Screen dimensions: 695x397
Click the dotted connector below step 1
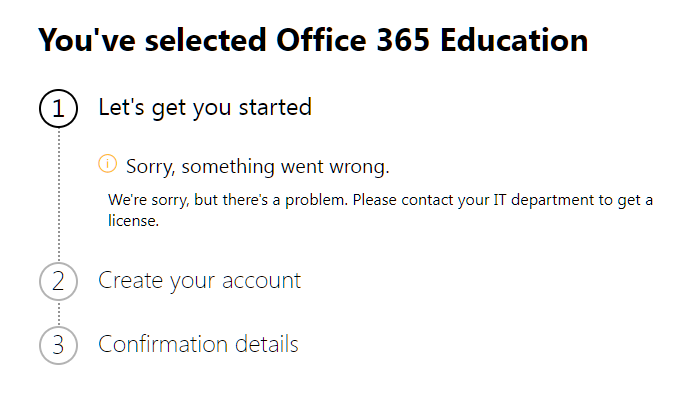[x=59, y=195]
